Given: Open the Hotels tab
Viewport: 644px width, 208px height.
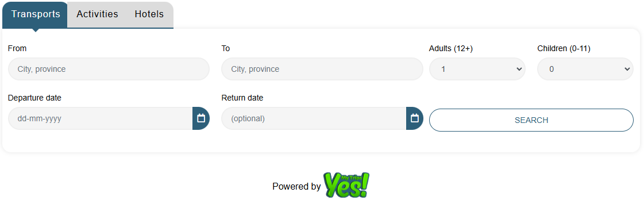Looking at the screenshot, I should (149, 14).
